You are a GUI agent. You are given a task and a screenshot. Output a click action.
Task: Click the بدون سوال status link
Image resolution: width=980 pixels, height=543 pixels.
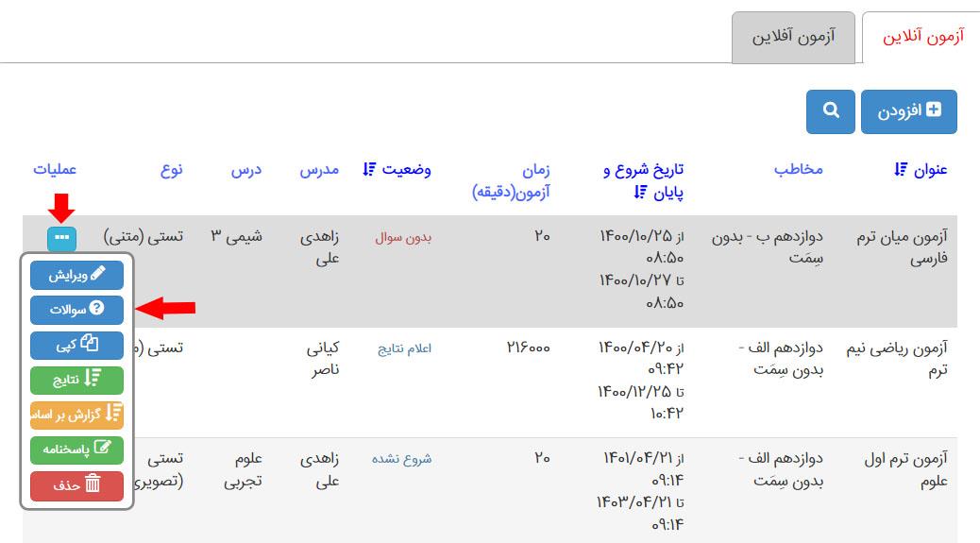(403, 236)
